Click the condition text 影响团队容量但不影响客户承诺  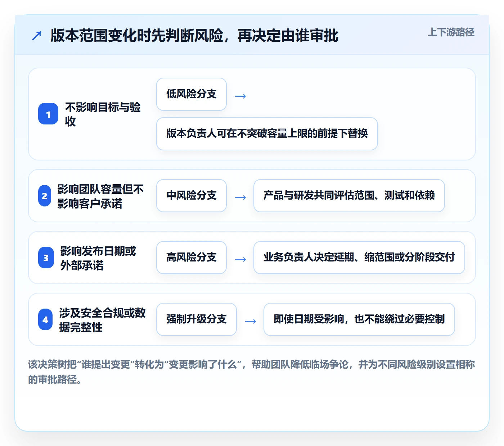coord(100,196)
